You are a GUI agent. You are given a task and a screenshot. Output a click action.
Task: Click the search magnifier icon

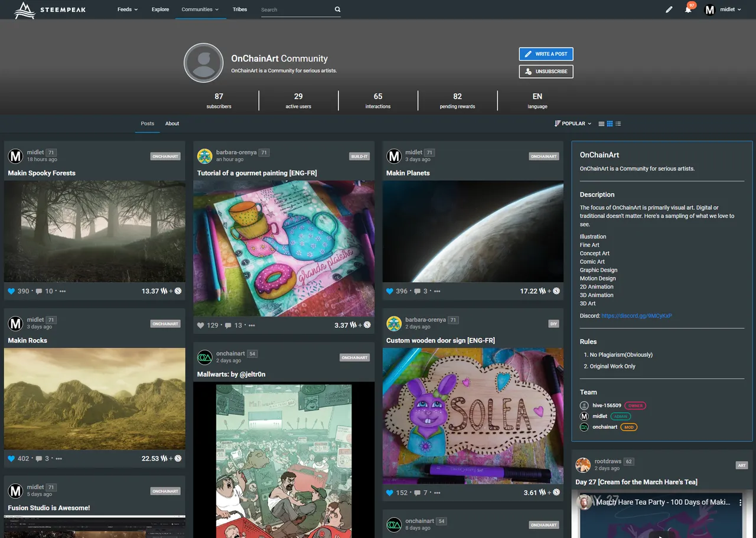click(338, 9)
